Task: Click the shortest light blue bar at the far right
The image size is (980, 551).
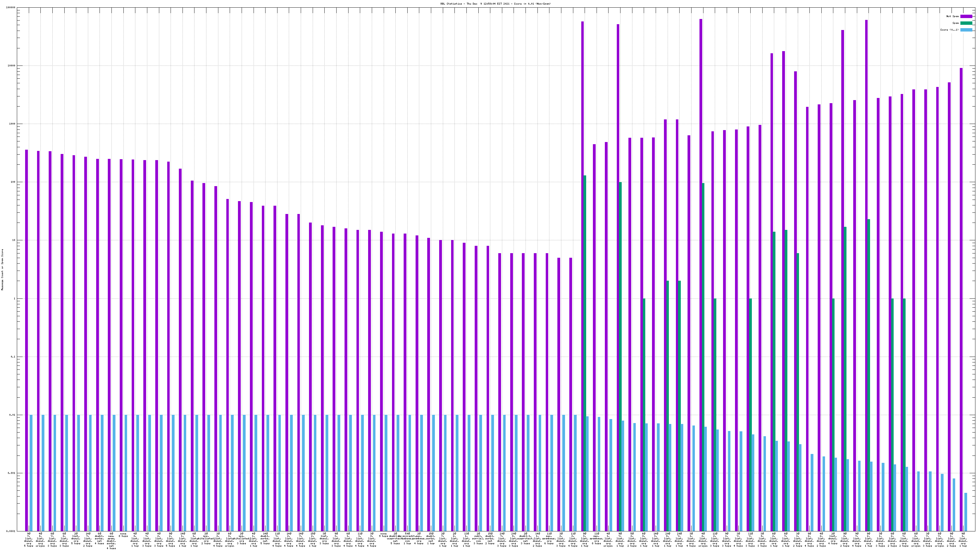Action: point(966,512)
